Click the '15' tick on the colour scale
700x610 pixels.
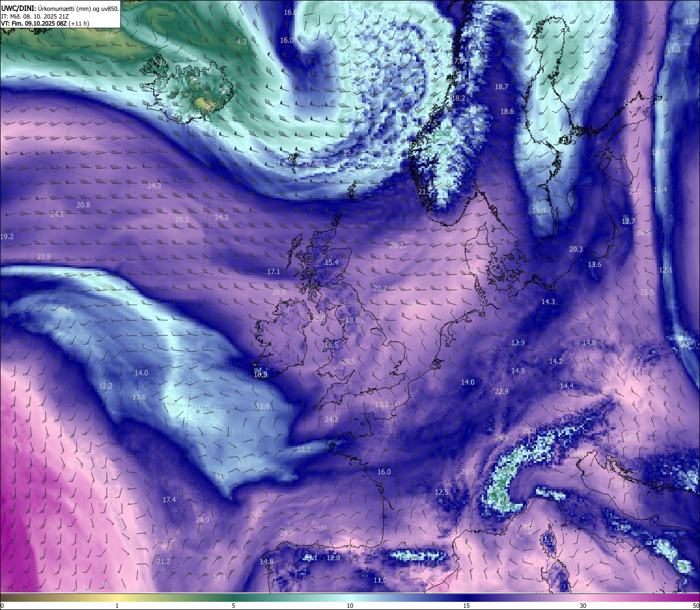pos(466,606)
